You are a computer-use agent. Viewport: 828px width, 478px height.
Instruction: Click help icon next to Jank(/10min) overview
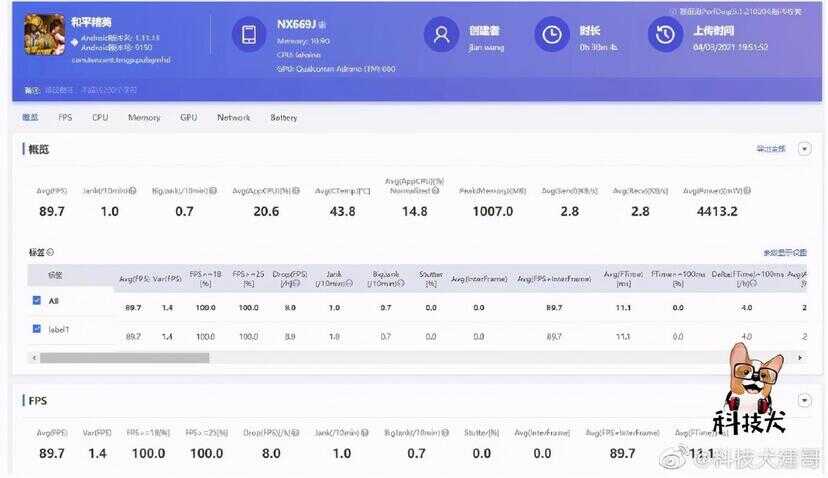pos(133,191)
